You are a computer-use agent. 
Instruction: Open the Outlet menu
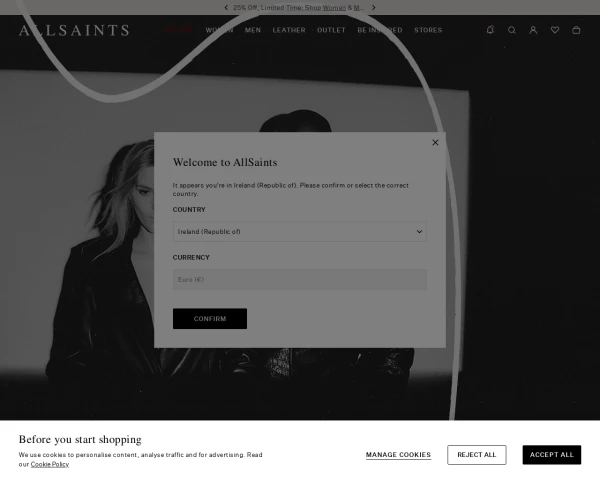[331, 30]
